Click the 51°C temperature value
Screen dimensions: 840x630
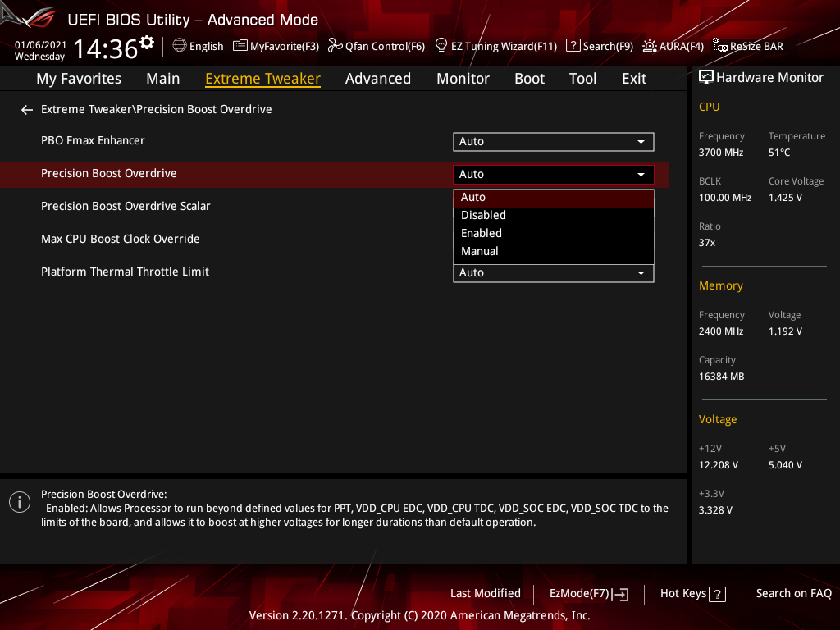(779, 153)
